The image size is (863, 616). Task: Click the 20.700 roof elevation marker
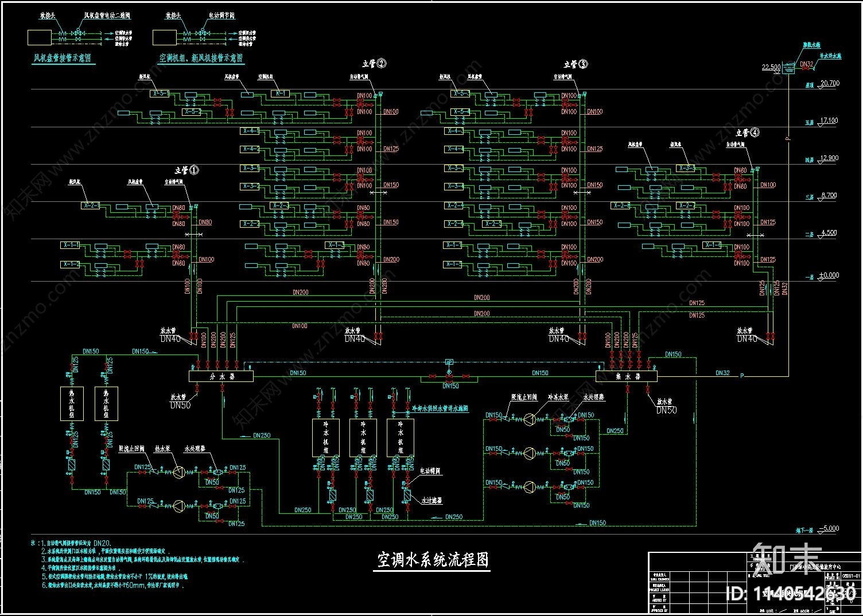[x=830, y=83]
